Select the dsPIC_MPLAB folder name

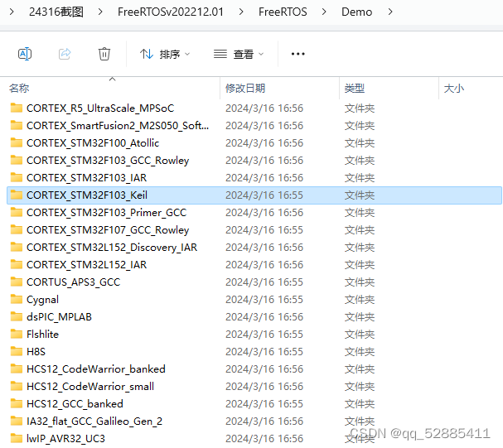59,317
